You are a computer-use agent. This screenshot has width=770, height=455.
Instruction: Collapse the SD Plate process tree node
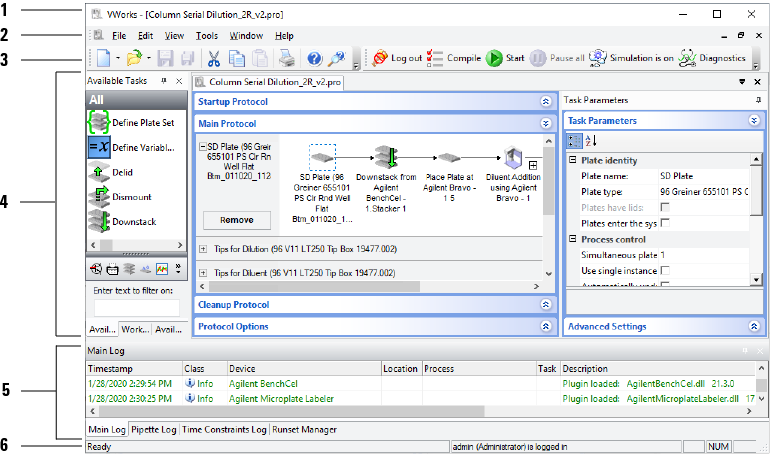202,146
